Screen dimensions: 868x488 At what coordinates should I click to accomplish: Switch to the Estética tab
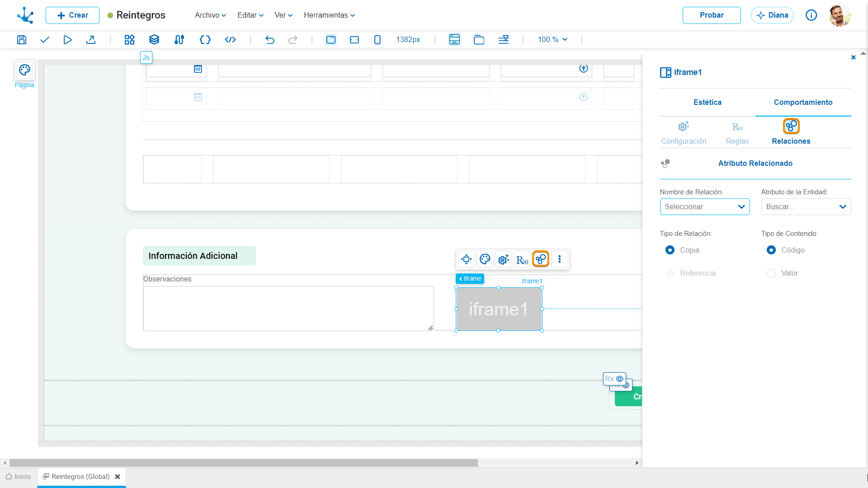[708, 103]
